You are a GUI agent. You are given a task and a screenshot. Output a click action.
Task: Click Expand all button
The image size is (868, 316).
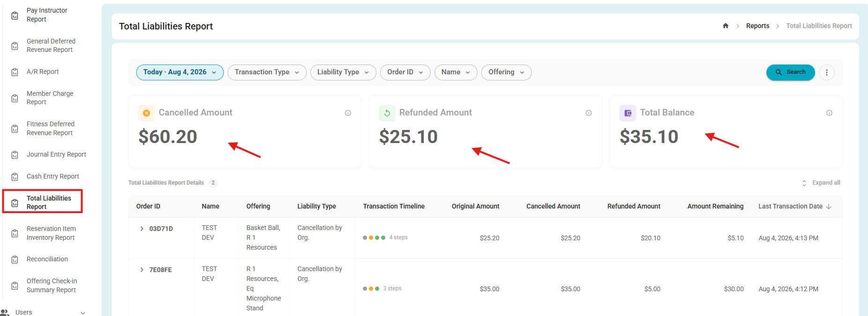pyautogui.click(x=821, y=183)
